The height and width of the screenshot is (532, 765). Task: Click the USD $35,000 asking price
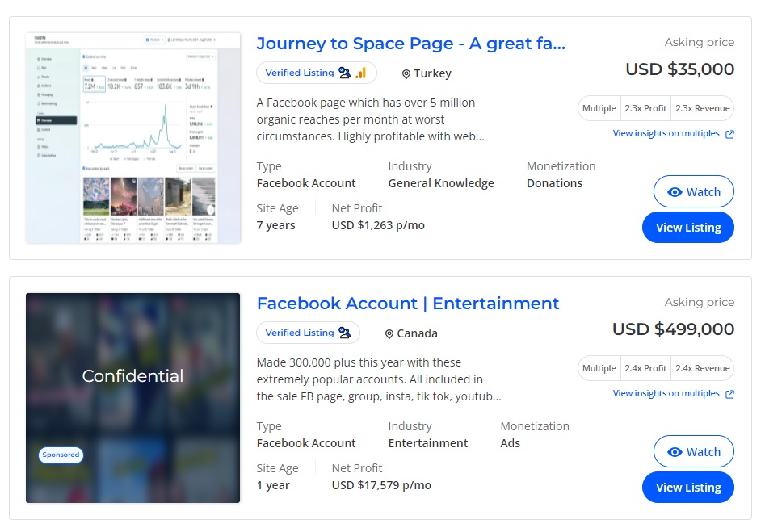[679, 69]
